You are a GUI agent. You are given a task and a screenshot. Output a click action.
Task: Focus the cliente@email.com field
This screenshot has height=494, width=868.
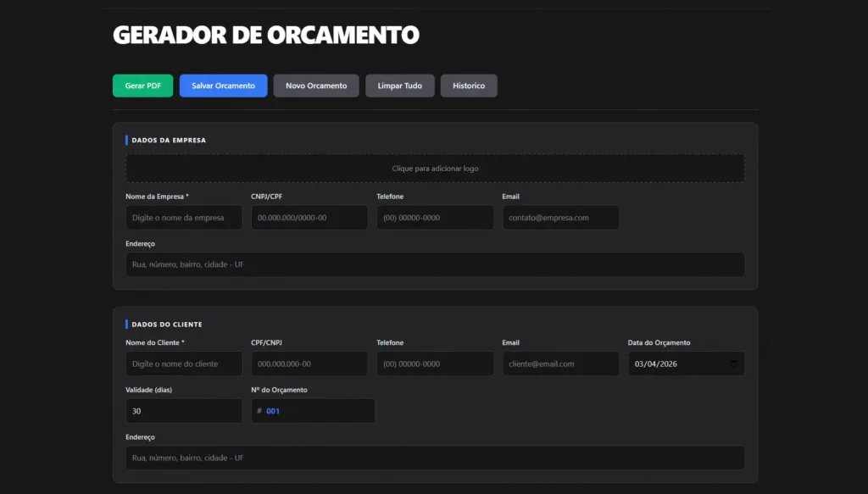(561, 364)
